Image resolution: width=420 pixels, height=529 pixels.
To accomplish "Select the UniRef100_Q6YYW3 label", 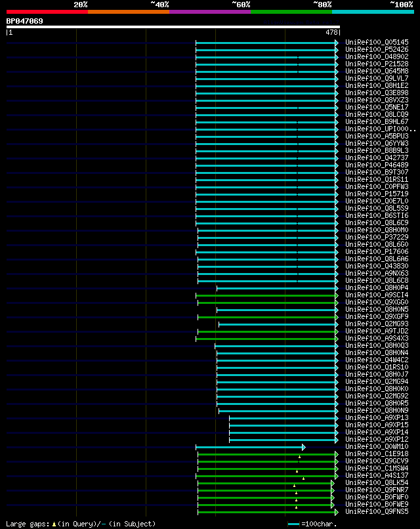I will coord(377,143).
